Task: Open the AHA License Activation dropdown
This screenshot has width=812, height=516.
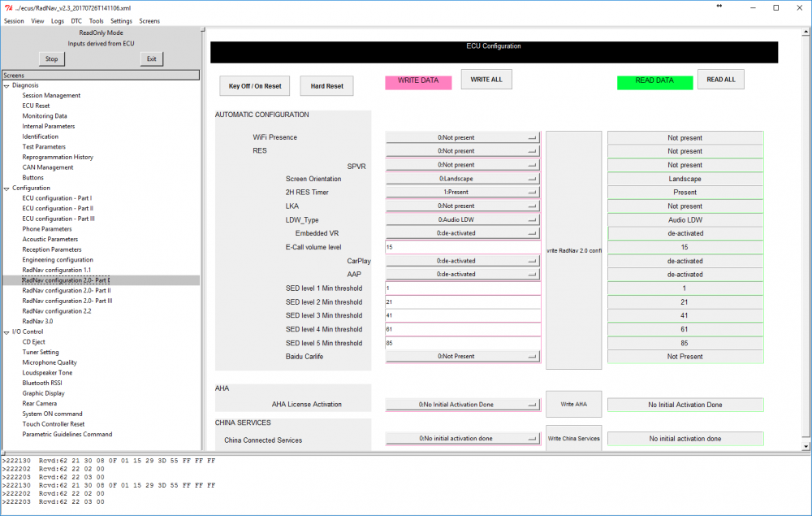Action: (462, 405)
